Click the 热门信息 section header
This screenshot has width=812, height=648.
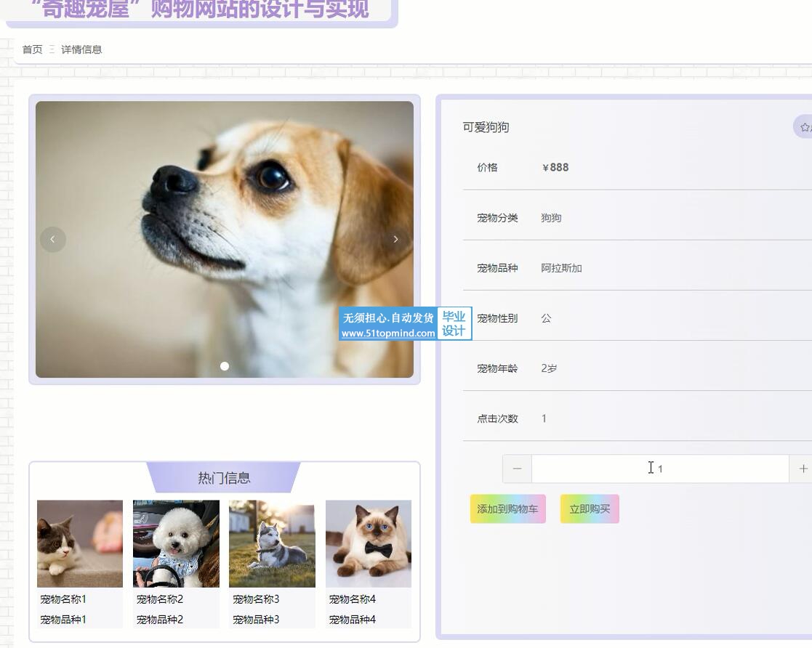[224, 477]
